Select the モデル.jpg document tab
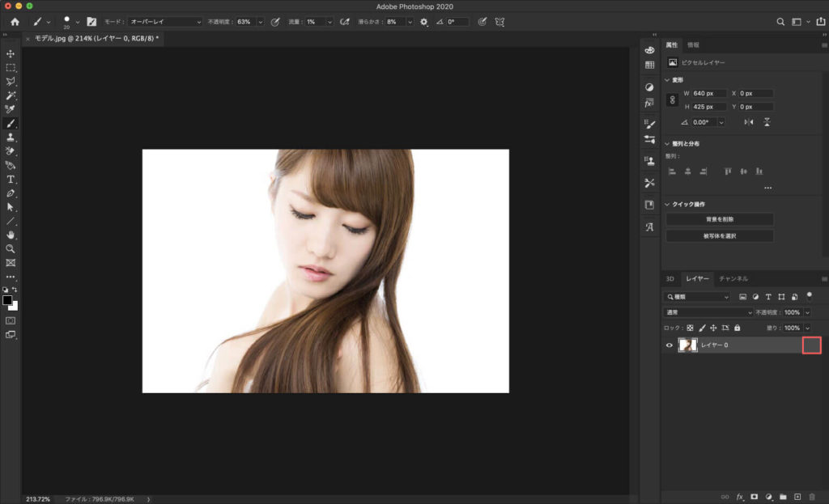Screen dimensions: 829x504 [x=96, y=38]
